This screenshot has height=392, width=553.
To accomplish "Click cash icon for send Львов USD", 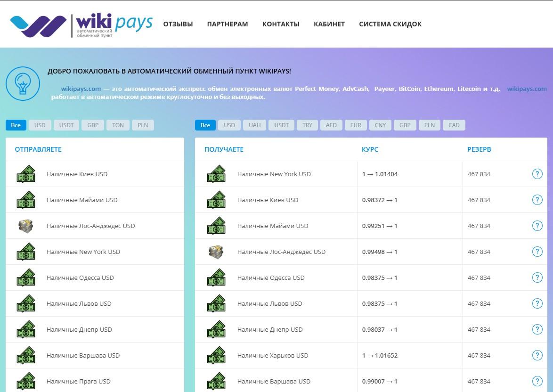I will pyautogui.click(x=26, y=303).
